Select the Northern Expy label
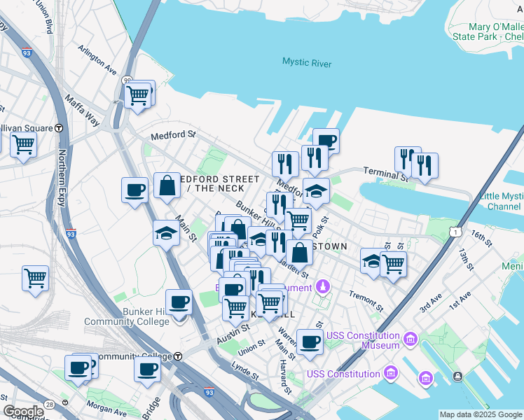Image resolution: width=524 pixels, height=420 pixels. (62, 178)
